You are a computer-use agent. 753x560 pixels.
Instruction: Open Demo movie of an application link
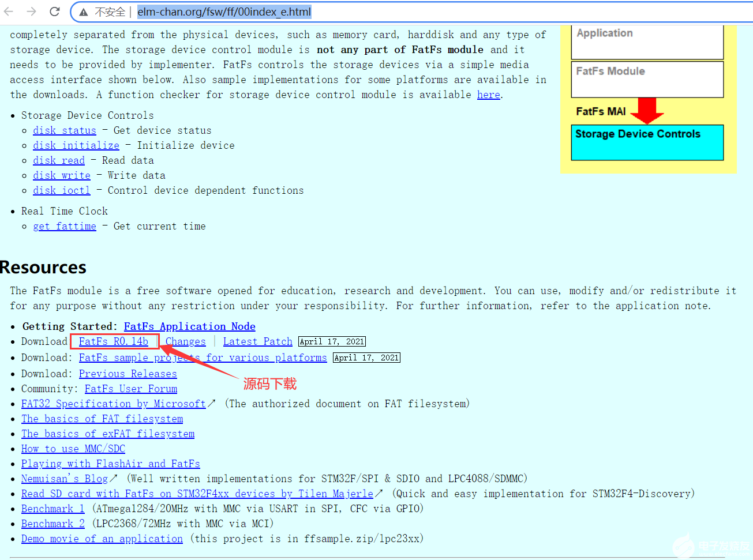pyautogui.click(x=102, y=539)
